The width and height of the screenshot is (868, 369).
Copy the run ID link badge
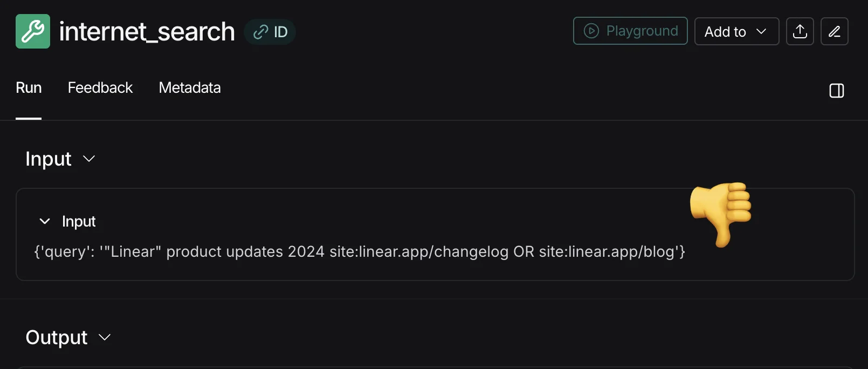[270, 32]
